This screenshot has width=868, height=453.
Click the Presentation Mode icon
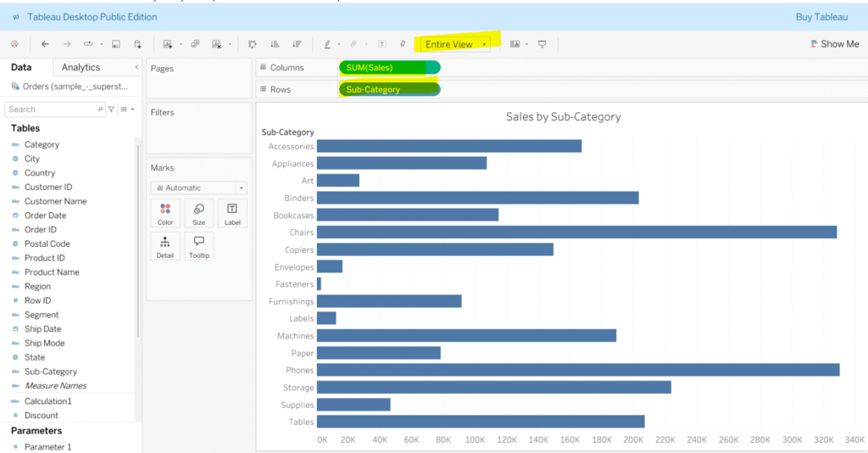[542, 44]
